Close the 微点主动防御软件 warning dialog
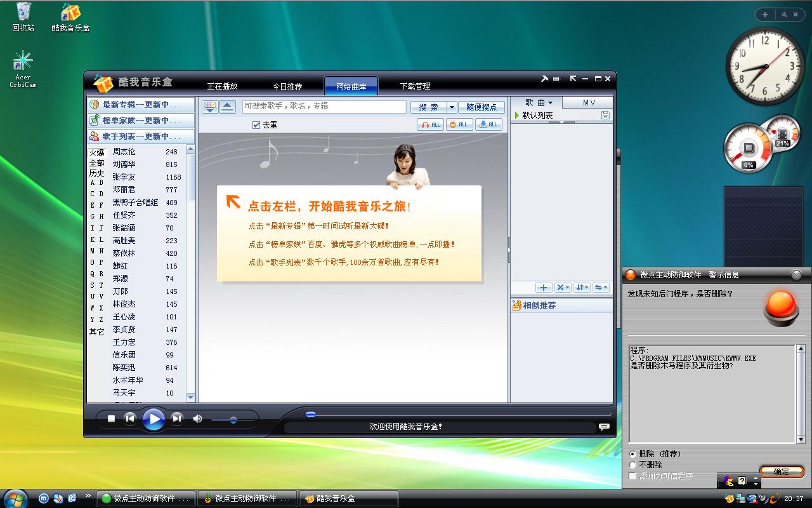This screenshot has width=812, height=508. [796, 275]
